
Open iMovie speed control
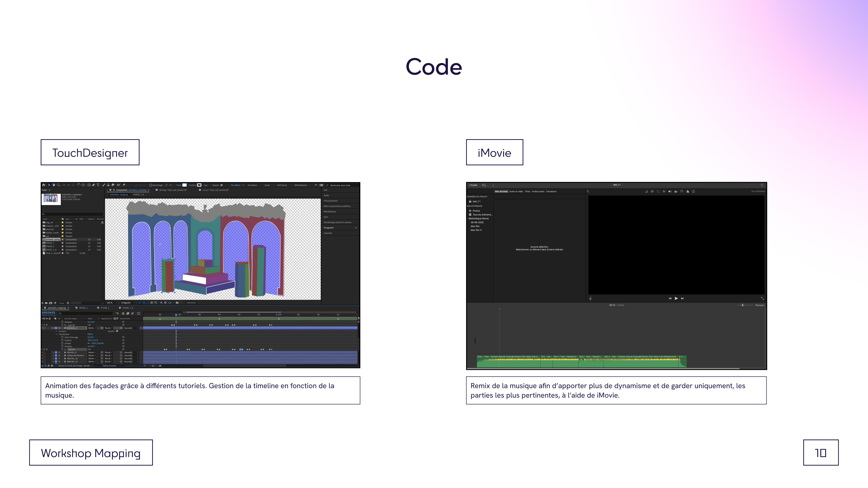[x=682, y=192]
